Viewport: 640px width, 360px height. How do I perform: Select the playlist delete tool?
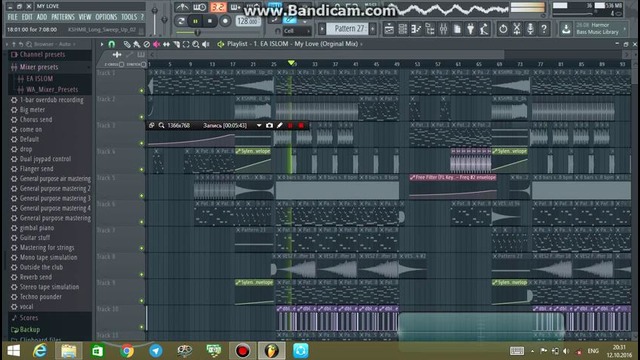point(147,44)
